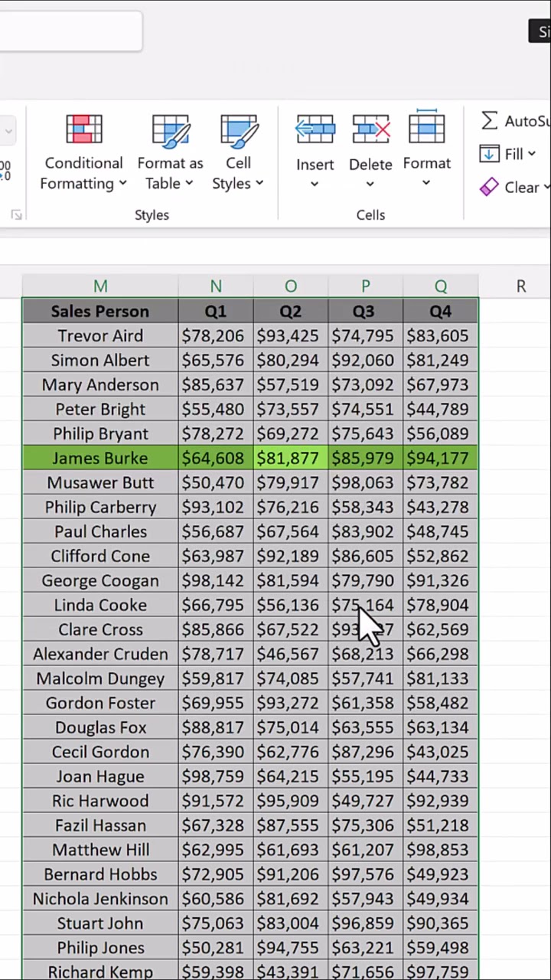The width and height of the screenshot is (551, 980).
Task: Click the Insert cells icon
Action: [x=315, y=130]
